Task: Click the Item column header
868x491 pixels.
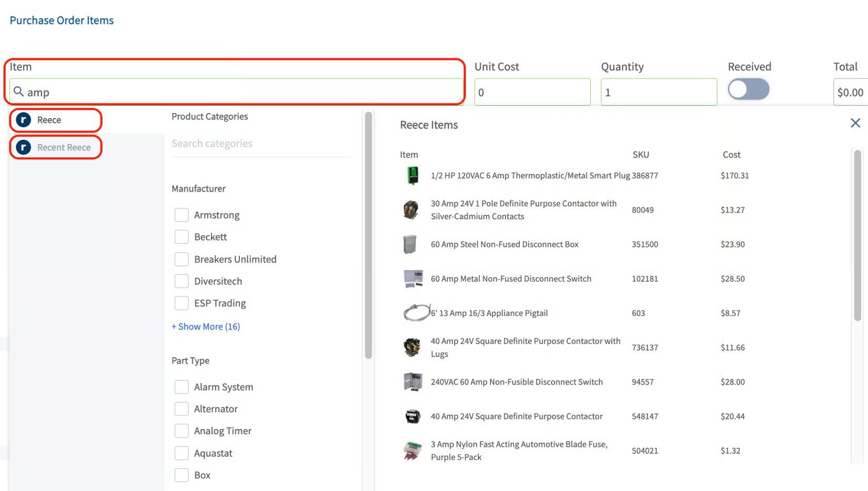Action: tap(409, 155)
